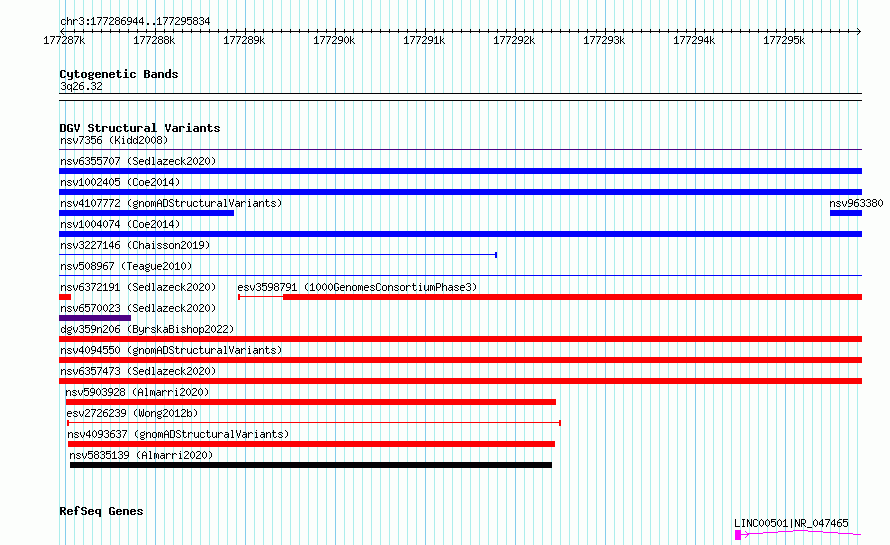890x545 pixels.
Task: Select the nsv508967 (Teague2010) label
Action: tap(126, 266)
